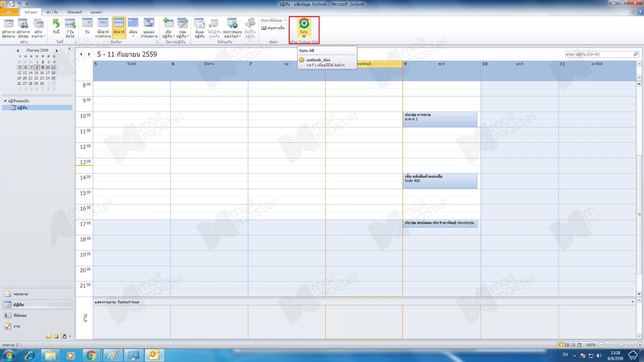The height and width of the screenshot is (362, 644).
Task: Click the Notes icon in navigation pane
Action: pos(48,336)
